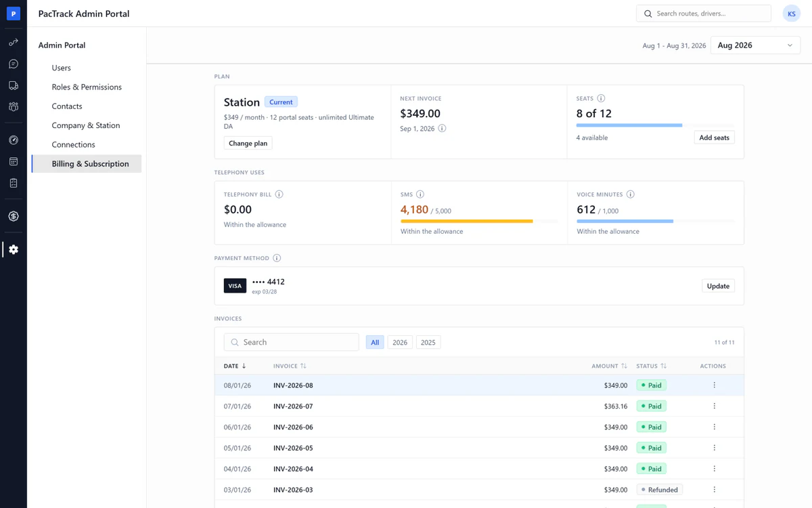Open actions menu for INV-2026-04
Screen dimensions: 812x508
point(714,469)
